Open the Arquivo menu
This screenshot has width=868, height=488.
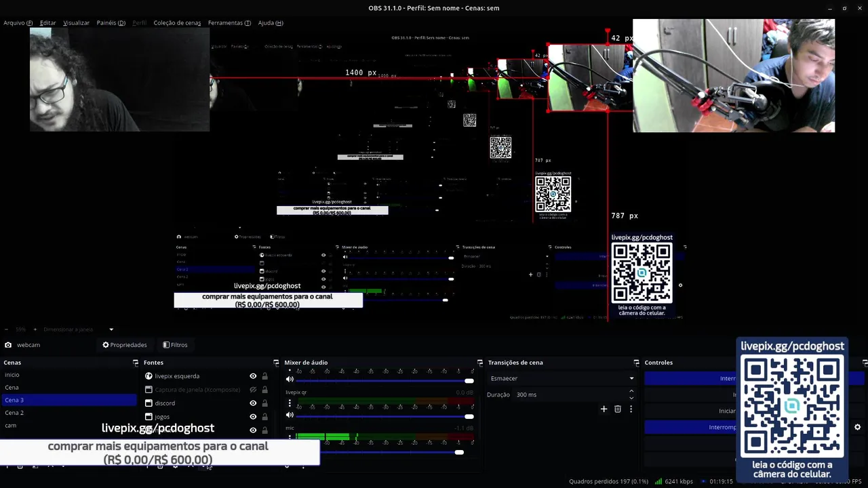(x=18, y=22)
